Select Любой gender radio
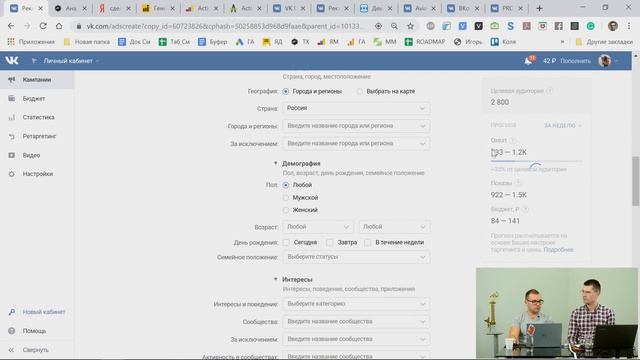 pyautogui.click(x=286, y=185)
